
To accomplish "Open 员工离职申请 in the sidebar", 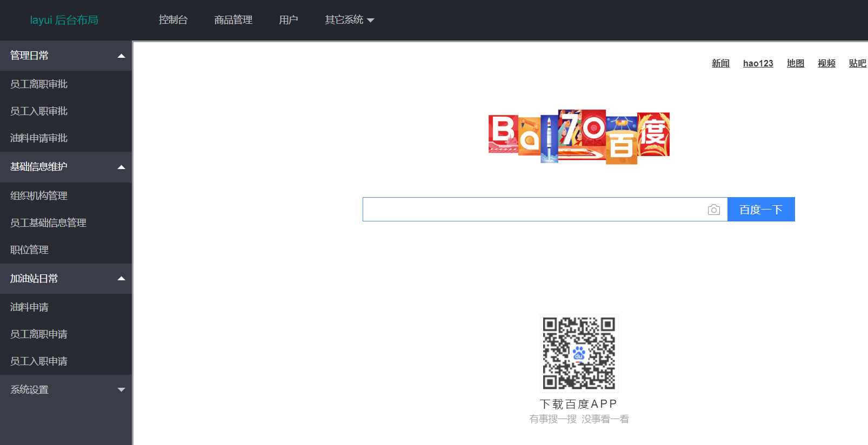I will [x=66, y=334].
